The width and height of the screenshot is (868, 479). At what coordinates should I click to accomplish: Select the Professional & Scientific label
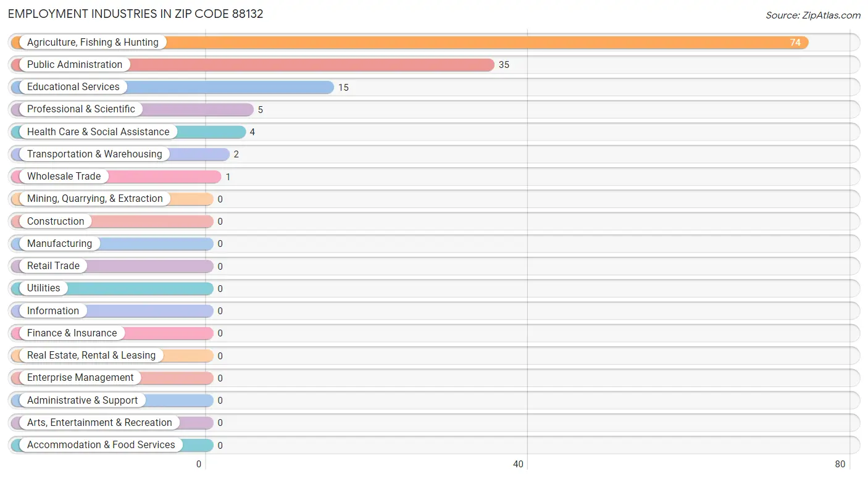click(x=81, y=109)
